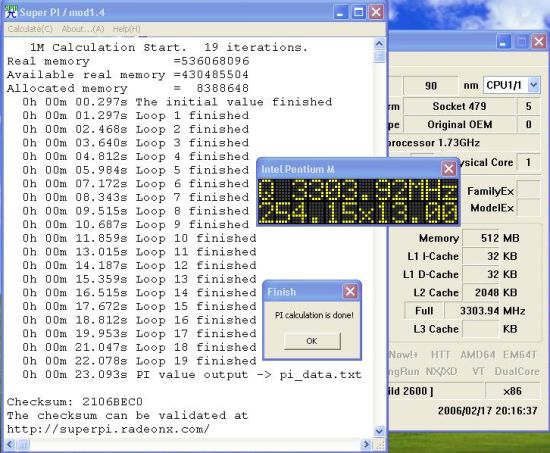Click the VT feature label
Screen dimensions: 550x453
(x=478, y=371)
